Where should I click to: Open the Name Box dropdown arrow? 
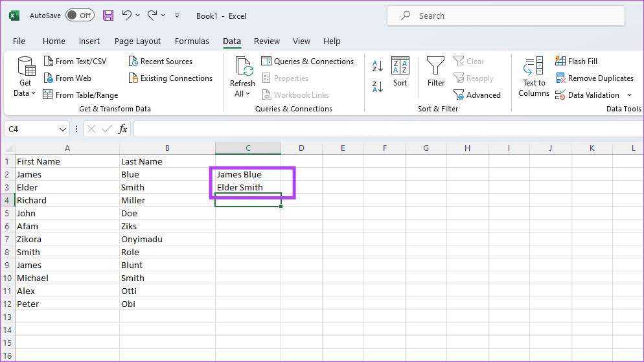[62, 130]
